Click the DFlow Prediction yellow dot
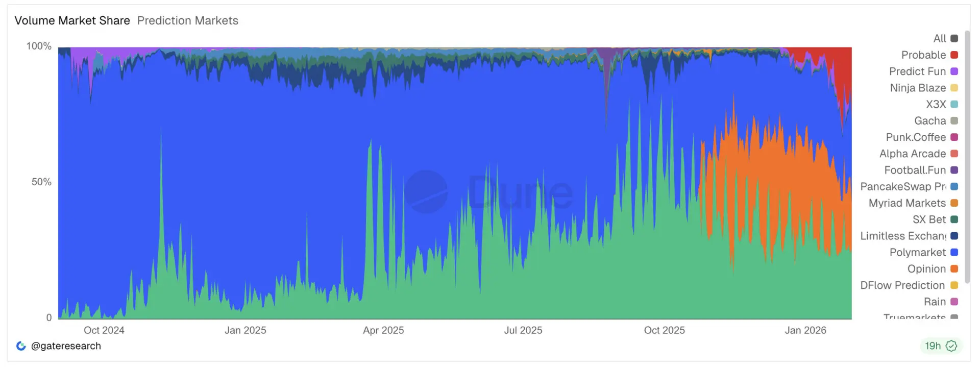980x367 pixels. pos(954,285)
